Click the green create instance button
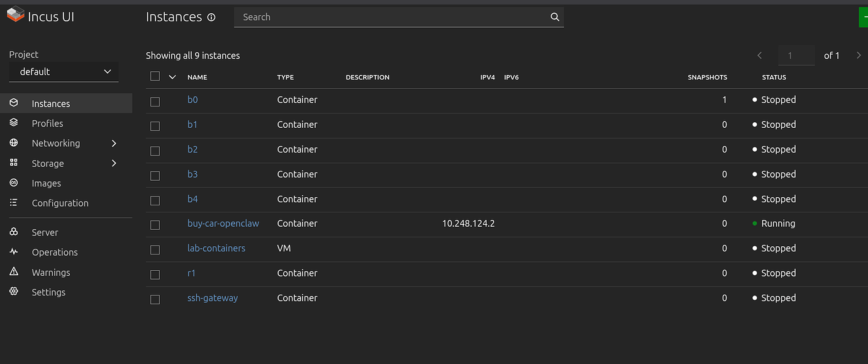The image size is (868, 364). [863, 17]
